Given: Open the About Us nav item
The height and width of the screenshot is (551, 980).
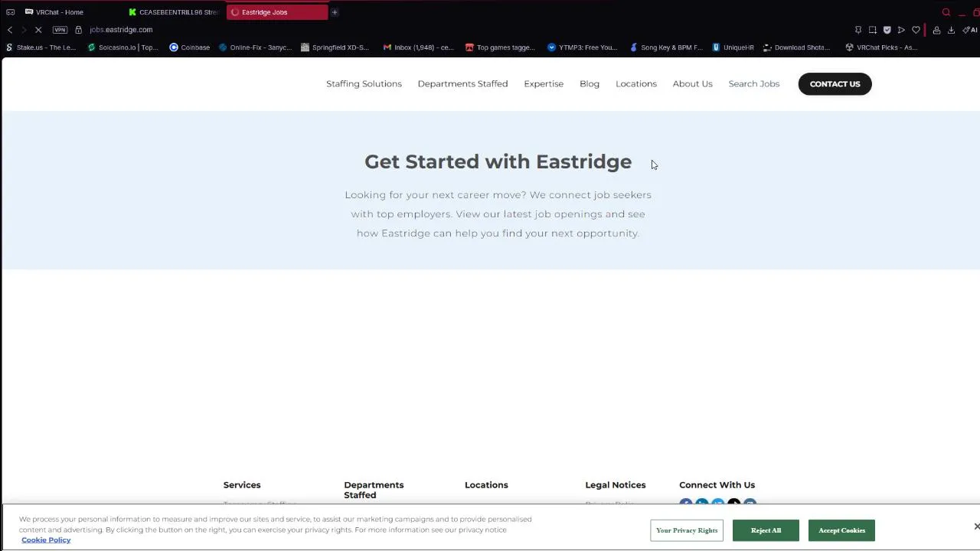Looking at the screenshot, I should click(x=692, y=84).
